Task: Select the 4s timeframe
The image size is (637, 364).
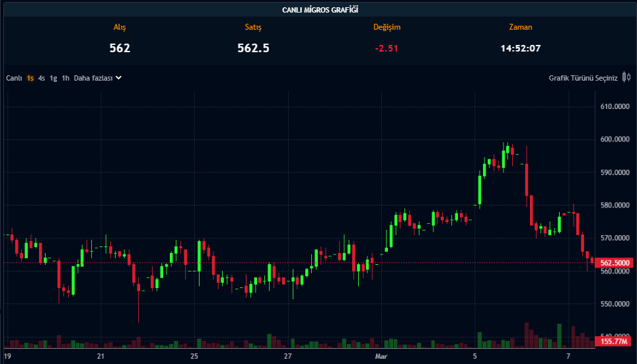Action: tap(42, 78)
